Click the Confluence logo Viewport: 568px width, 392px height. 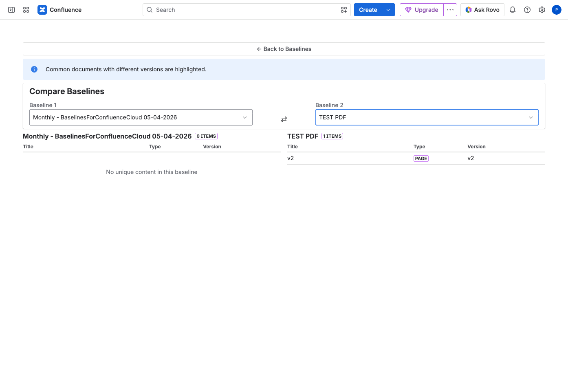(42, 10)
